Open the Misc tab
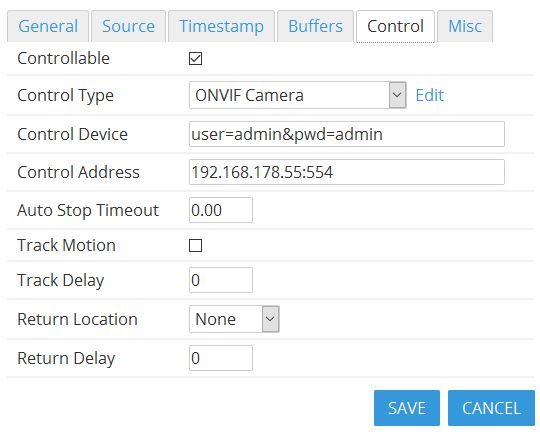This screenshot has height=441, width=540. click(465, 26)
